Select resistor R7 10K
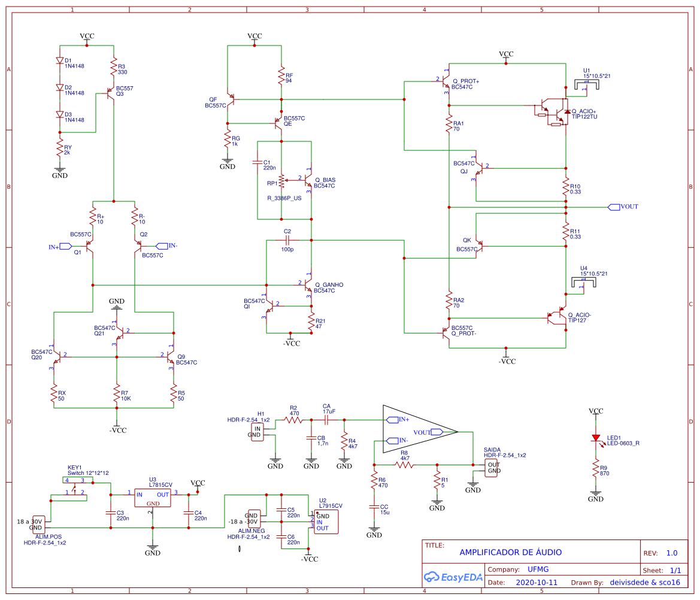700x600 pixels. (x=117, y=394)
